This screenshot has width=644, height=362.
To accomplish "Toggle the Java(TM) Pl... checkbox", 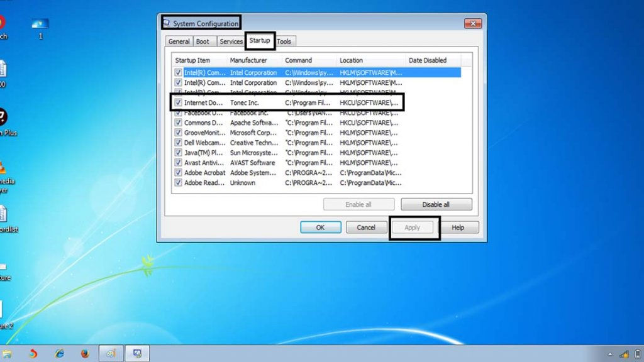I will (x=178, y=153).
